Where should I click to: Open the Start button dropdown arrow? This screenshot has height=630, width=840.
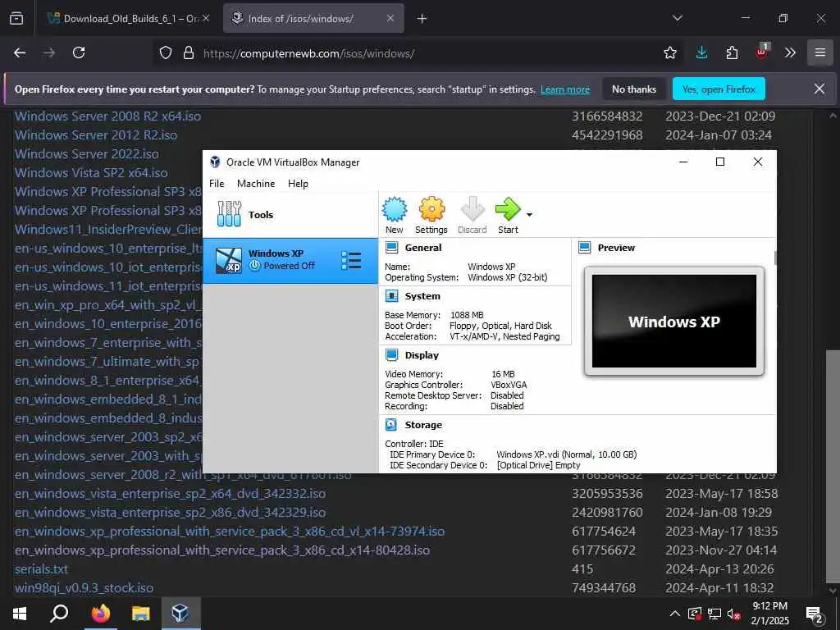tap(529, 215)
